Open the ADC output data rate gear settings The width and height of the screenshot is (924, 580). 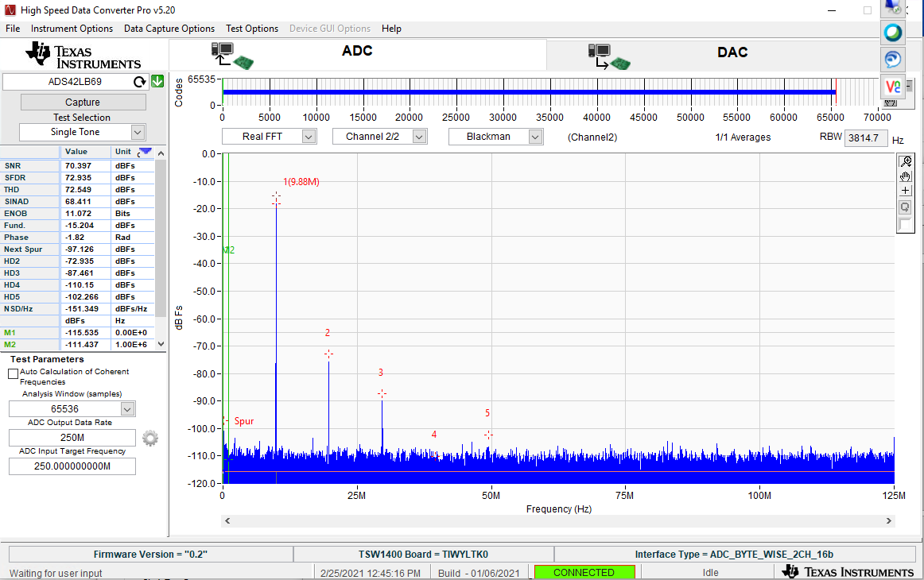150,438
